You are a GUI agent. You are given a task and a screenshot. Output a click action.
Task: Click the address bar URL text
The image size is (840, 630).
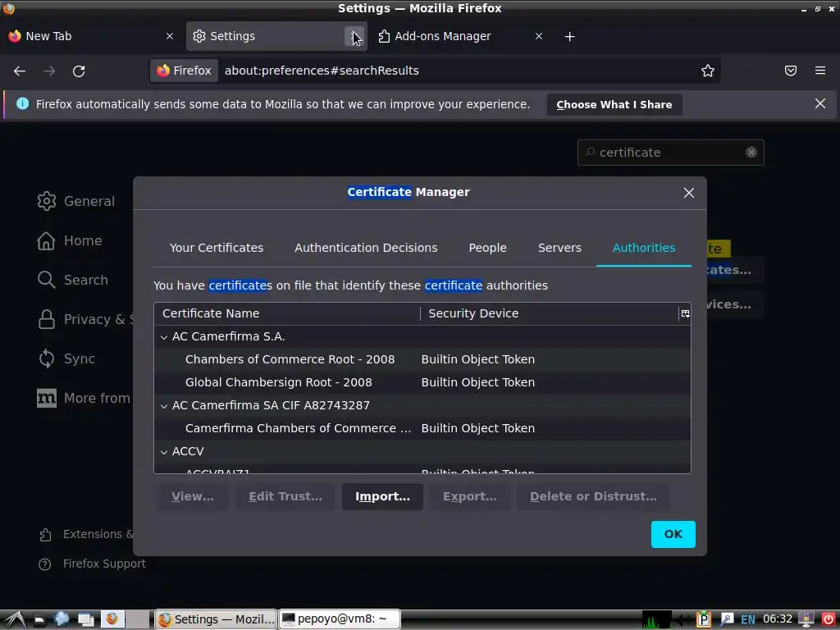click(x=322, y=71)
